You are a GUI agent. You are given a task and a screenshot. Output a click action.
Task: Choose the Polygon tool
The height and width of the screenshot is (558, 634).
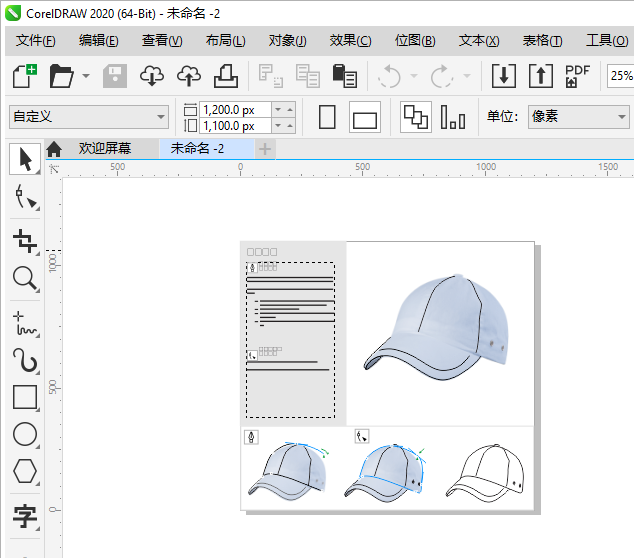click(x=24, y=471)
